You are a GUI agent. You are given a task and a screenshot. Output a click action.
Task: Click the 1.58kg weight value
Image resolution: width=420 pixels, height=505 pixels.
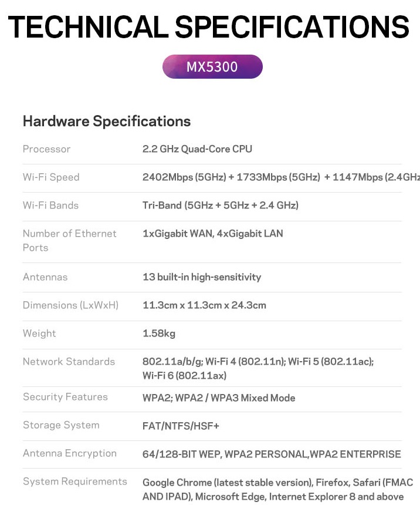[159, 334]
